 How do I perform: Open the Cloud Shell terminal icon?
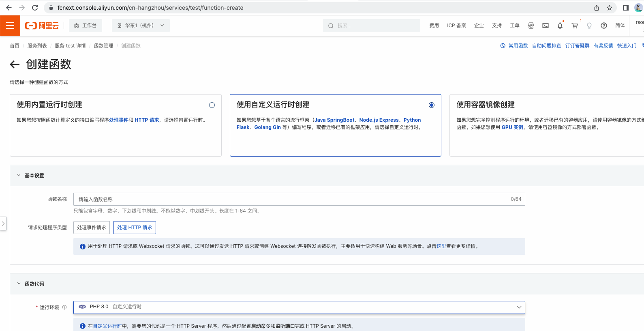[546, 26]
